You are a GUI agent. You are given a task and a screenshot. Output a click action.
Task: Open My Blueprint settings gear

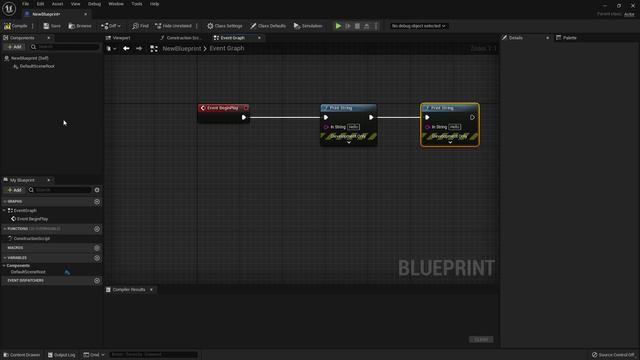click(97, 190)
